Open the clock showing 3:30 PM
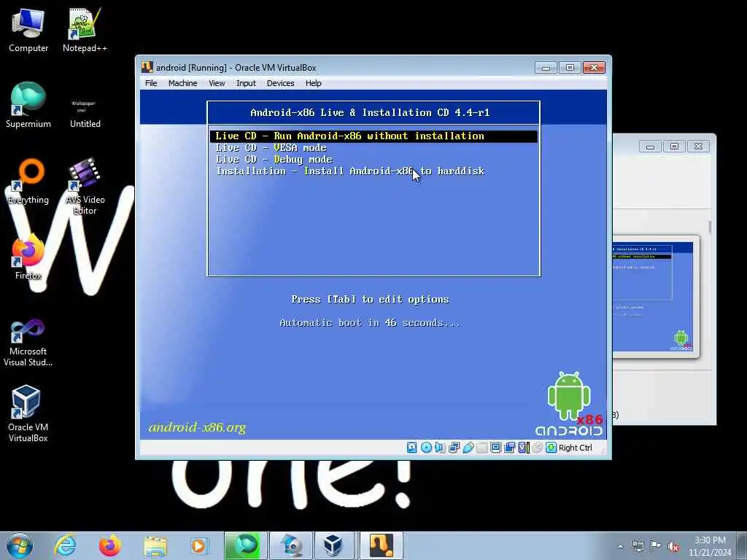The height and width of the screenshot is (560, 747). (x=710, y=546)
